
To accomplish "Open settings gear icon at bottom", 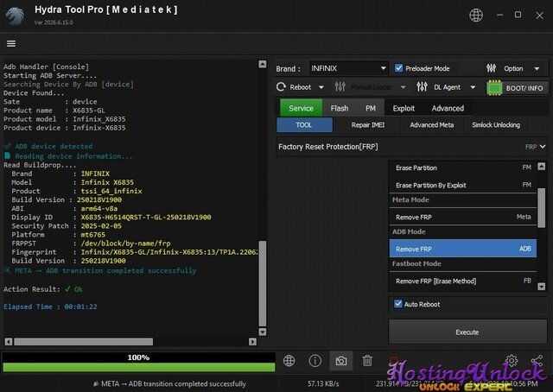I will [x=512, y=361].
